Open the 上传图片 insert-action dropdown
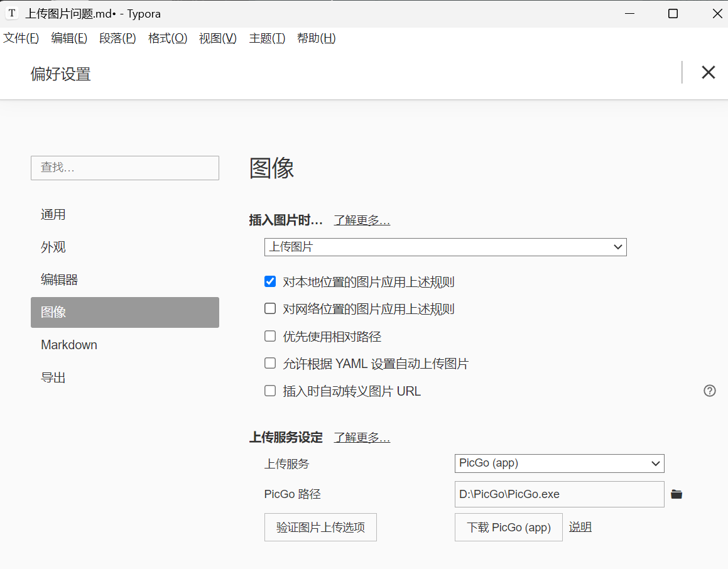The image size is (728, 569). pos(445,247)
